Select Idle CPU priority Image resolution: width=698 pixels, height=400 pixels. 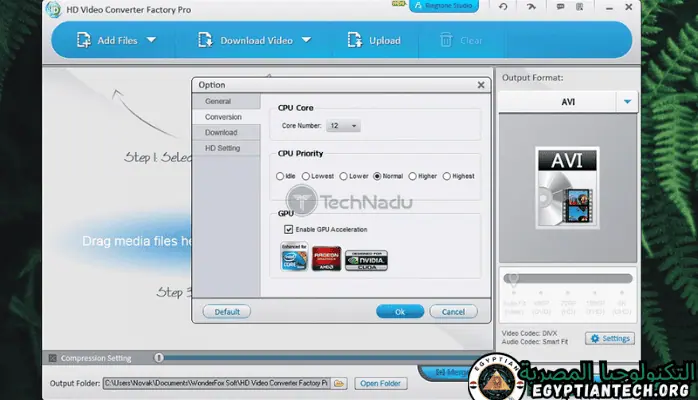pos(280,176)
